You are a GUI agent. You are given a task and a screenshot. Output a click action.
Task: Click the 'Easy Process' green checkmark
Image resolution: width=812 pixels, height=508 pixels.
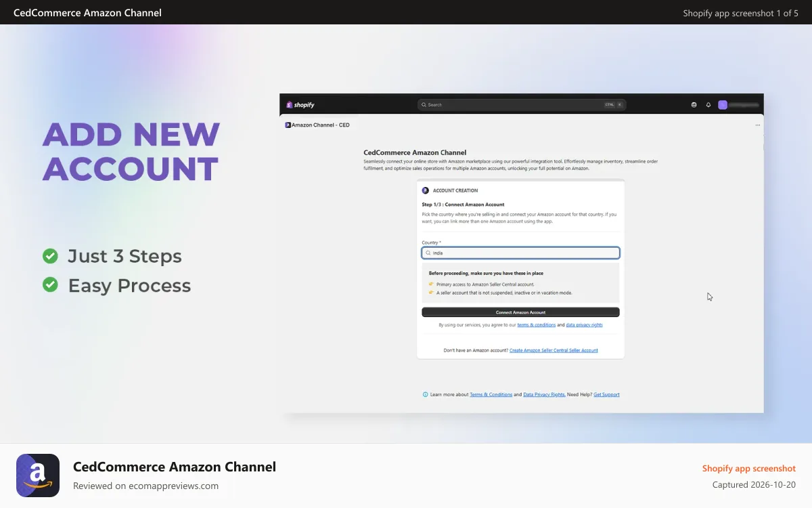click(x=50, y=285)
